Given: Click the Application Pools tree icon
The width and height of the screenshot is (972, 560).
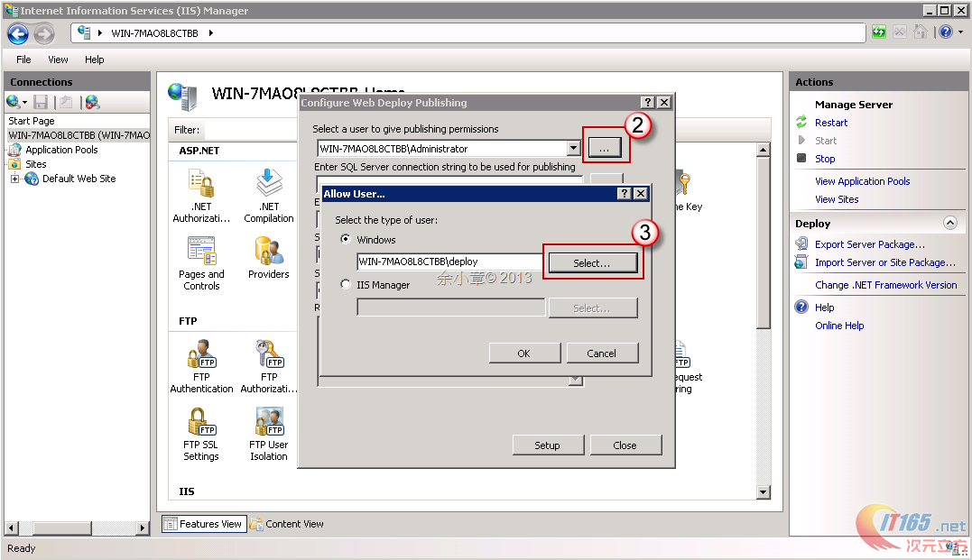Looking at the screenshot, I should (x=14, y=150).
